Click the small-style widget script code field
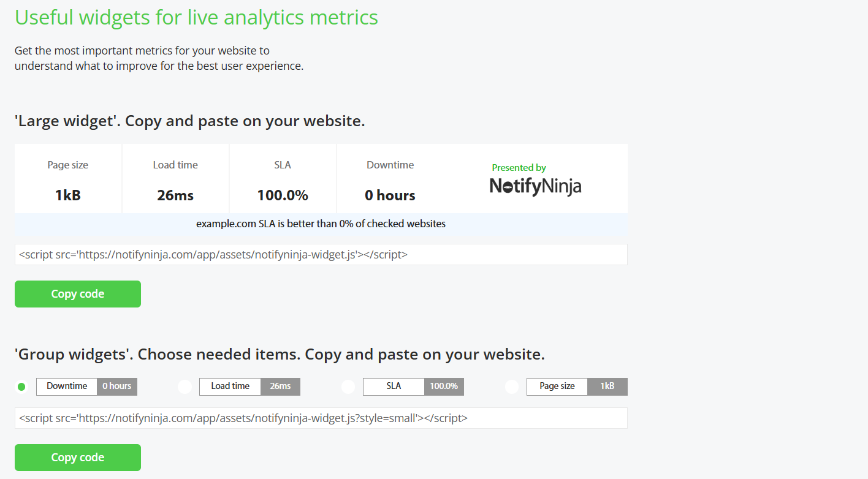This screenshot has height=479, width=868. [321, 418]
